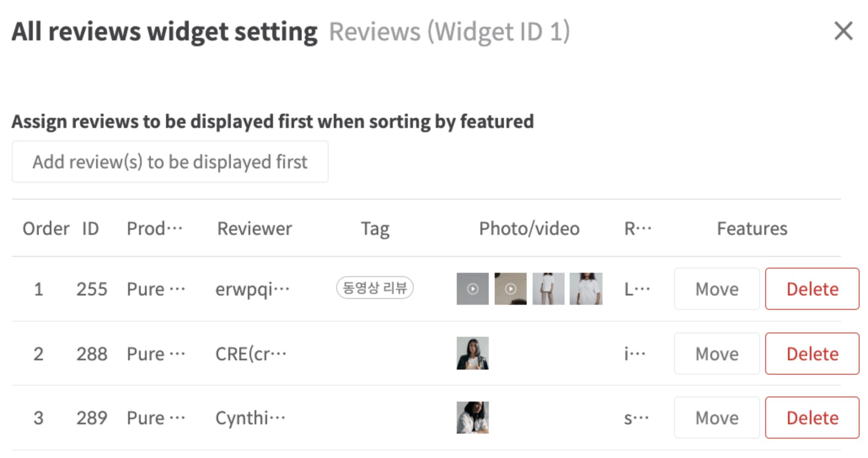Move review 288 in the order
The image size is (868, 458).
coord(717,354)
